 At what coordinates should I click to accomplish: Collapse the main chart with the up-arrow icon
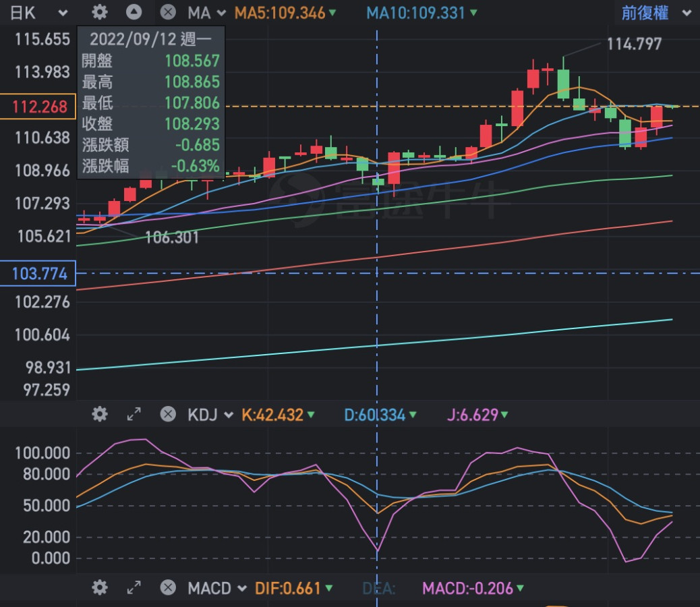click(134, 12)
